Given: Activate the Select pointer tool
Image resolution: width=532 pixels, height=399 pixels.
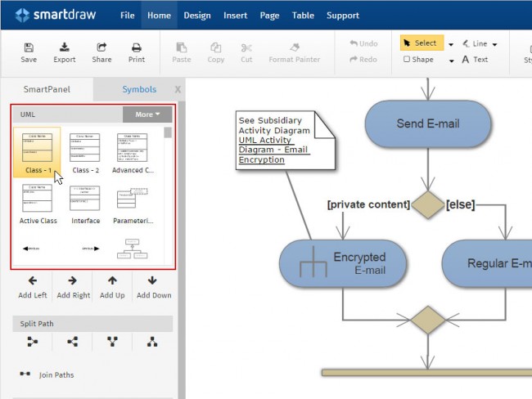Looking at the screenshot, I should point(421,43).
